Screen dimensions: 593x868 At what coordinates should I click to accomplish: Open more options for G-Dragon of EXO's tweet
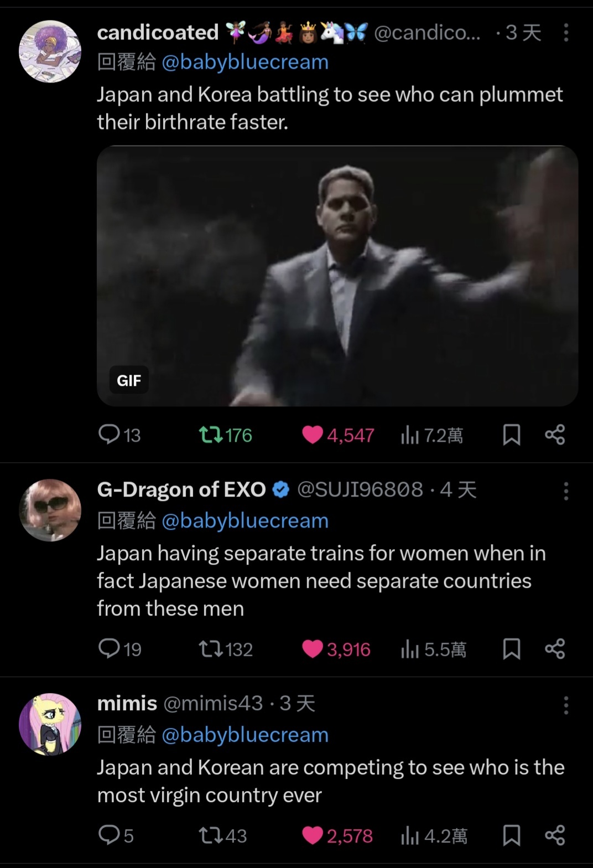click(x=565, y=491)
